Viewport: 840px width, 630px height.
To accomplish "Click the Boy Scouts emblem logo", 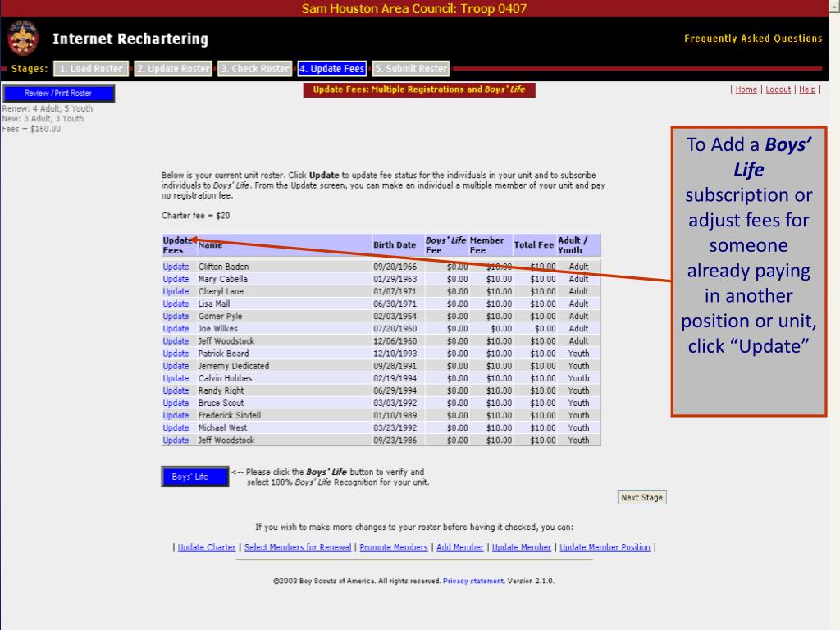I will pyautogui.click(x=22, y=38).
